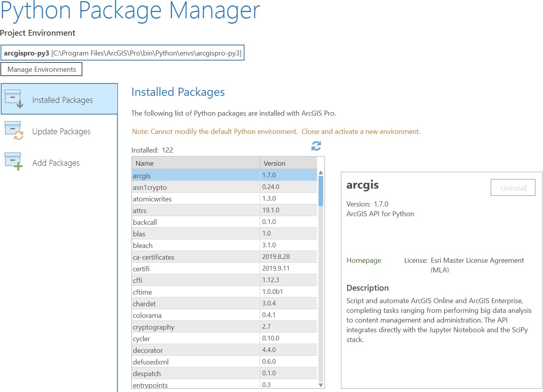Viewport: 543px width, 392px height.
Task: Select the ca-certificates package row
Action: point(196,257)
